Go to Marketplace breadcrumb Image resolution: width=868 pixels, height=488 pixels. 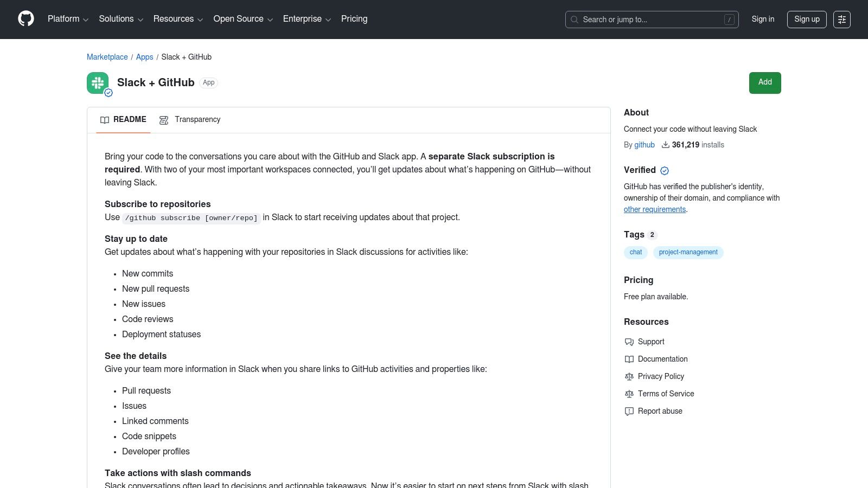pyautogui.click(x=107, y=57)
